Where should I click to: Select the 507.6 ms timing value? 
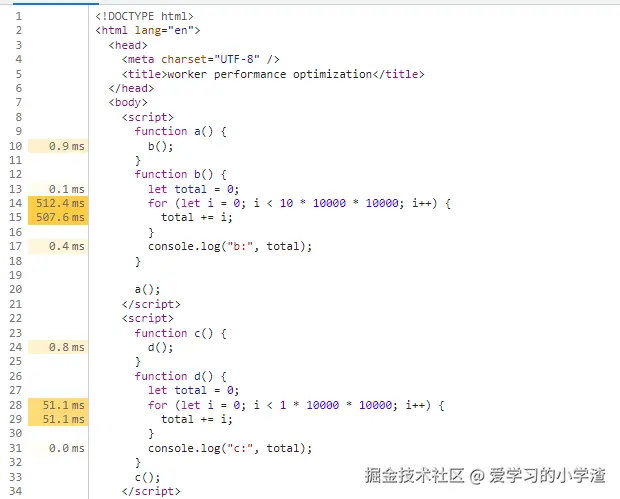60,217
